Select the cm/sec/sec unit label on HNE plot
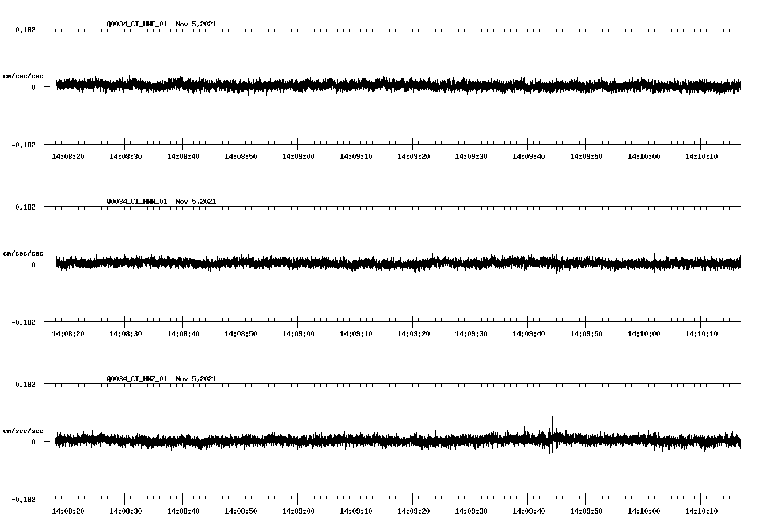 point(23,76)
